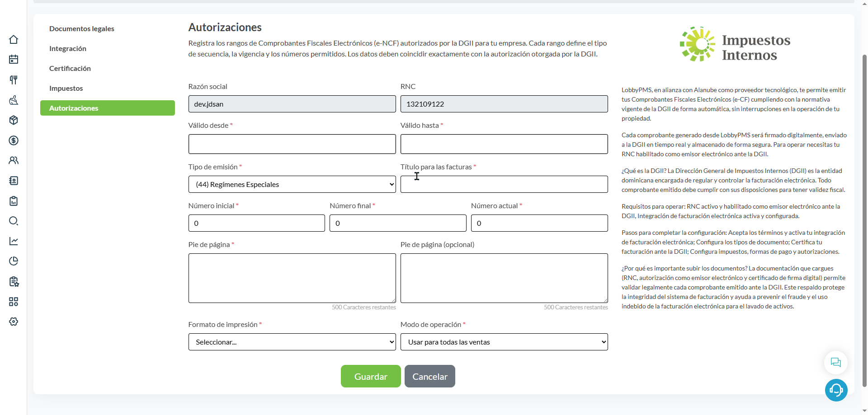Open the pie chart statistics icon
The height and width of the screenshot is (415, 868).
pyautogui.click(x=14, y=261)
